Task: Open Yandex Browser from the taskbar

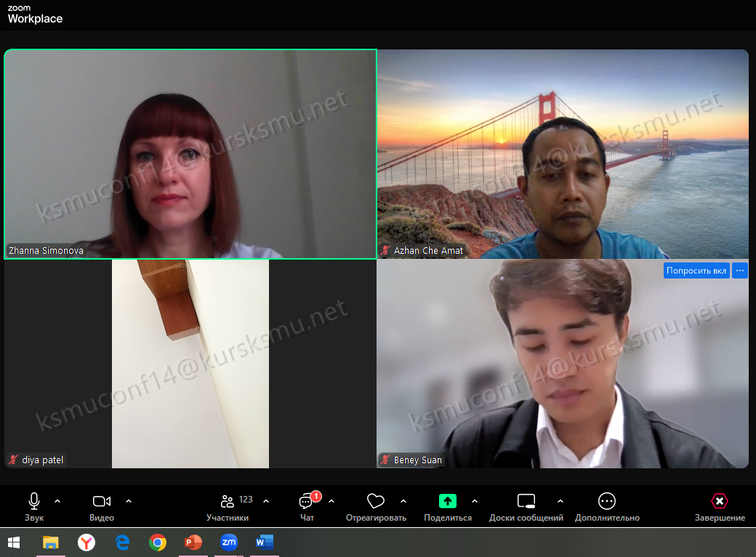Action: click(x=87, y=542)
